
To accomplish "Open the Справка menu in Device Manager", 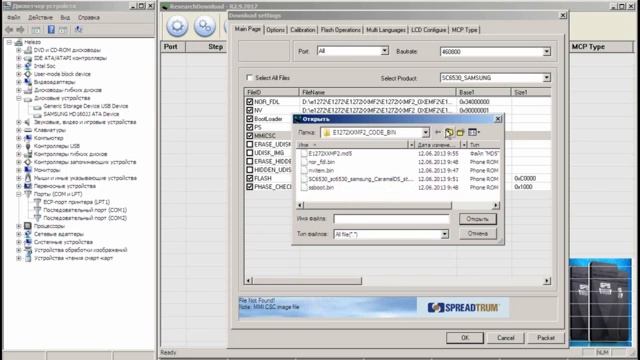I will pos(89,18).
